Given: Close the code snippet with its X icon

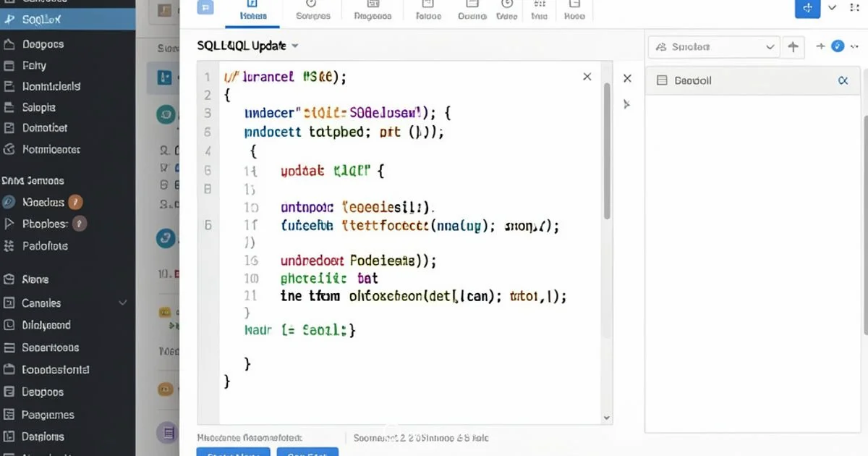Looking at the screenshot, I should coord(587,76).
